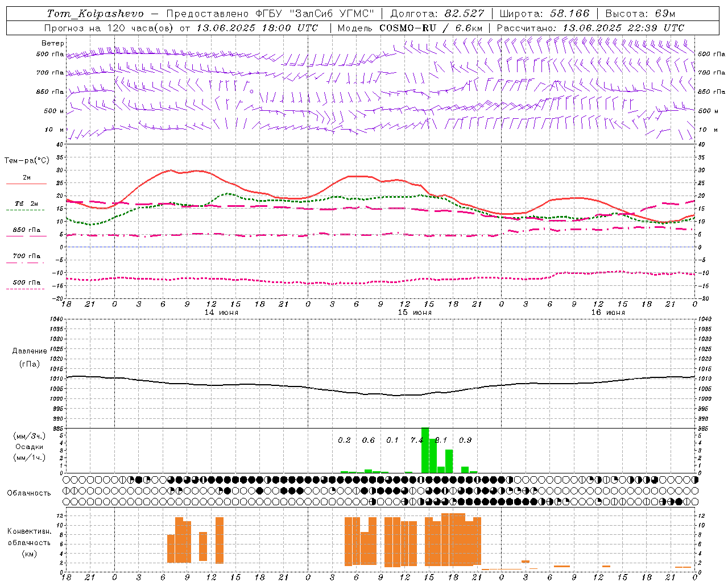Click the forecast start text Прогноз на 120 часа(ов)

[x=109, y=28]
